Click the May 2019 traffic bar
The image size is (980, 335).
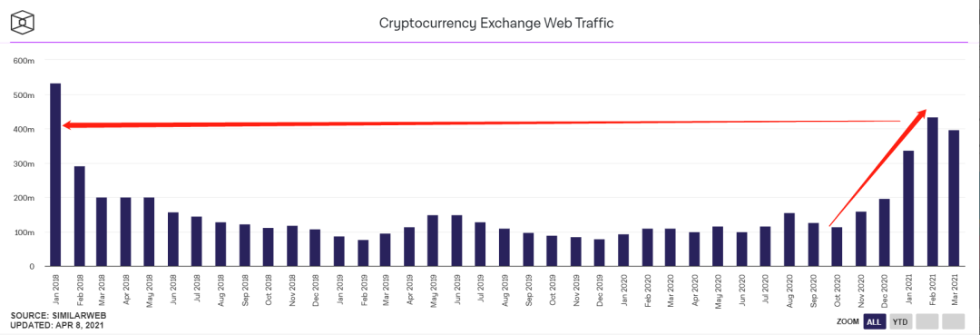(433, 241)
